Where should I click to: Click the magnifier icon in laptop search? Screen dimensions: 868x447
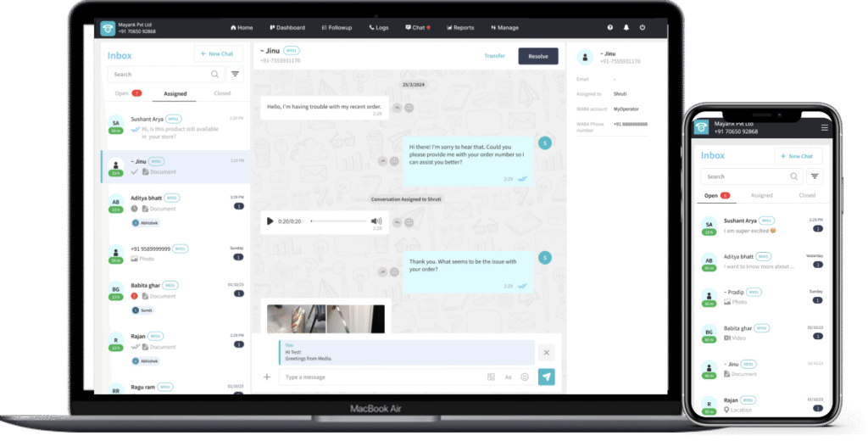214,75
